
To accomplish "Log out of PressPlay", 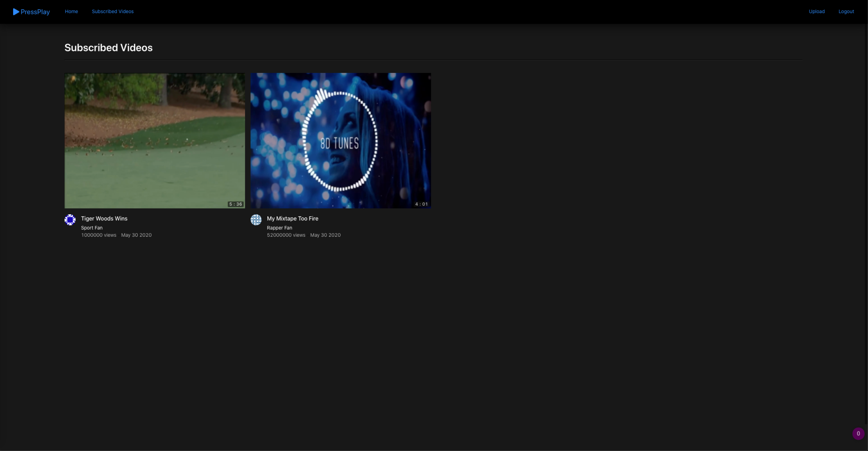I will pos(846,11).
